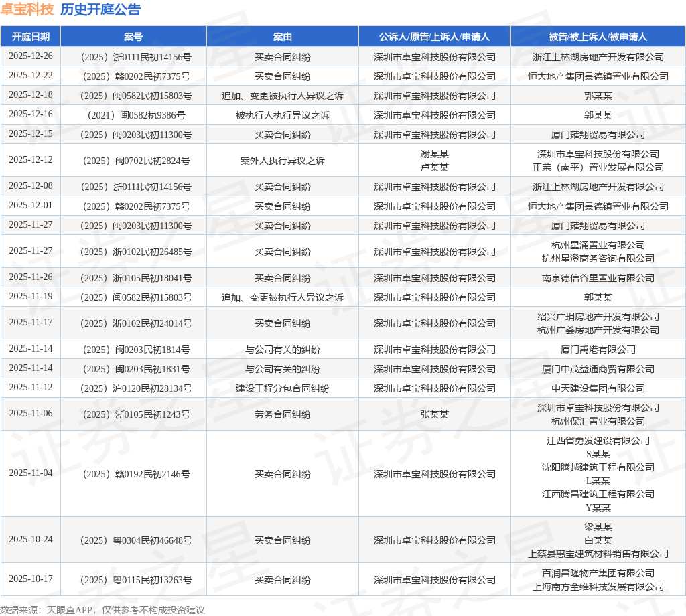Click defendant 上海南方全维科技发展有限公司
Screen dimensions: 686x616
pos(598,587)
